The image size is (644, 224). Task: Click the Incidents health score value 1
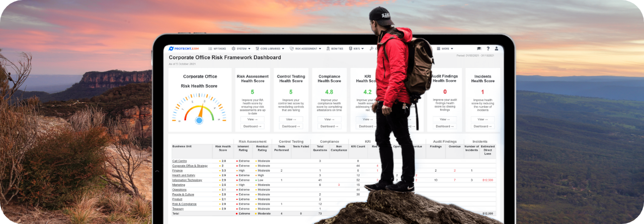click(482, 92)
